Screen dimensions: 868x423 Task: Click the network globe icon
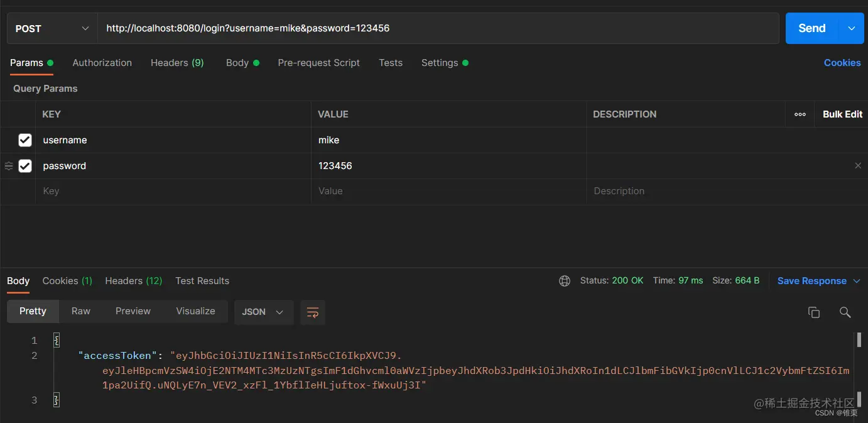[x=565, y=281]
